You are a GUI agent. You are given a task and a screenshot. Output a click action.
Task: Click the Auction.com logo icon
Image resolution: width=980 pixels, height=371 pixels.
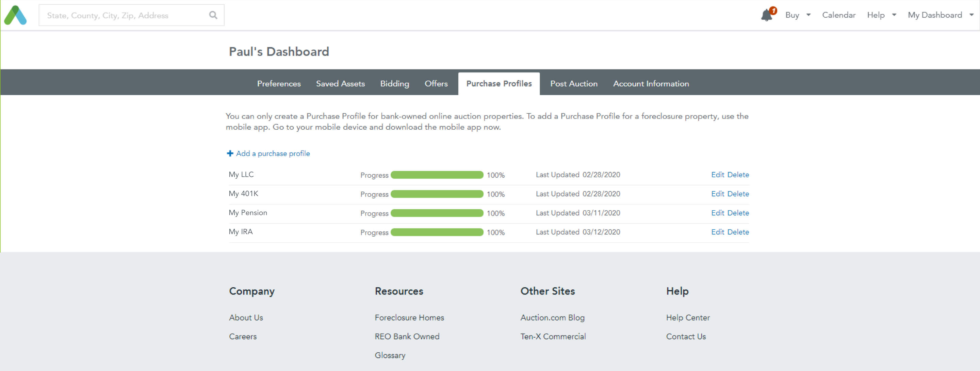click(x=15, y=15)
